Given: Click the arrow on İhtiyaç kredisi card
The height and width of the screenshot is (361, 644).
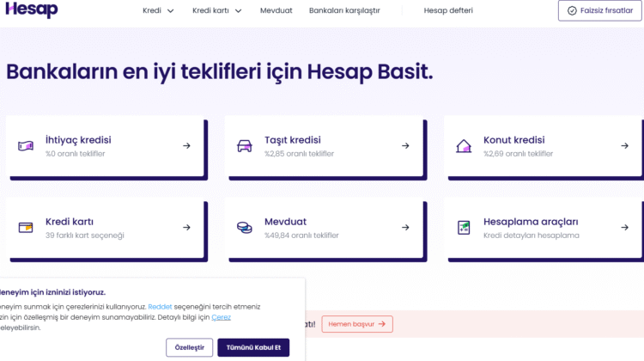Looking at the screenshot, I should [186, 146].
